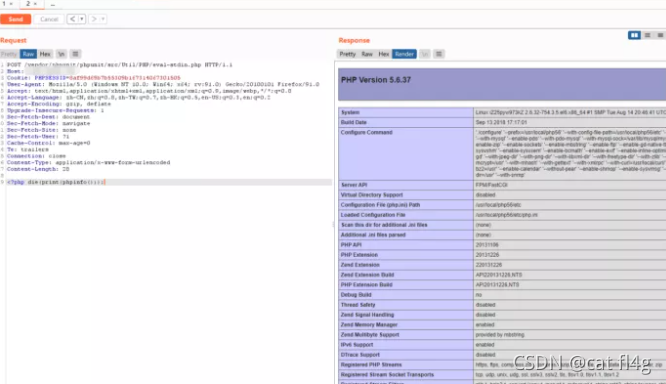Select the Request Pretty view
The width and height of the screenshot is (666, 384).
[9, 54]
